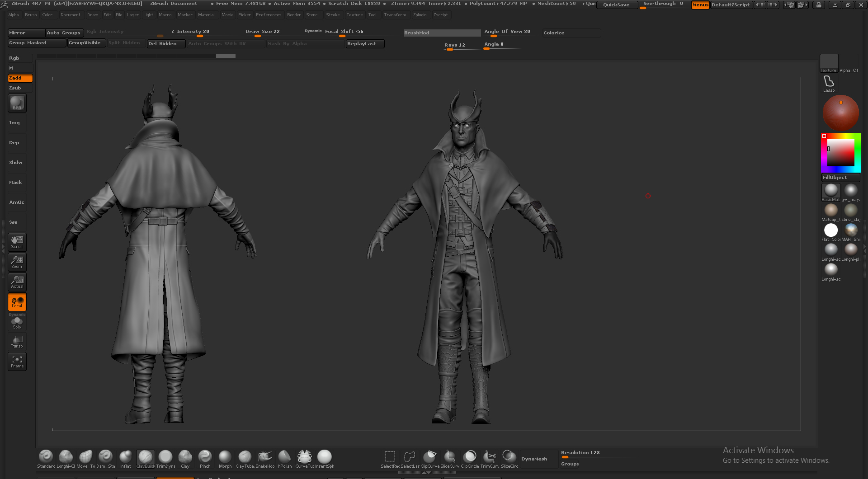
Task: Click the FillObject button
Action: tap(840, 178)
